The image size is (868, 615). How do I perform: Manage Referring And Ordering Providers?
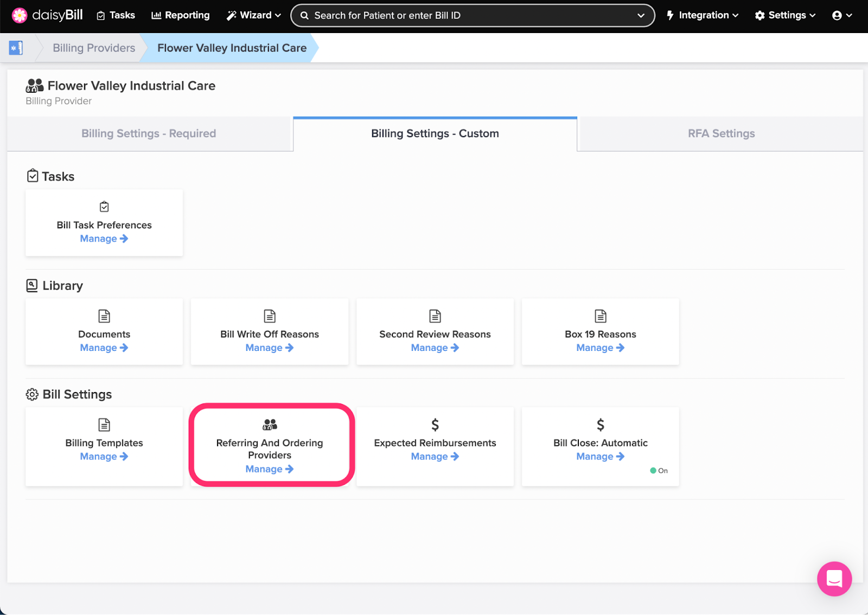click(270, 469)
